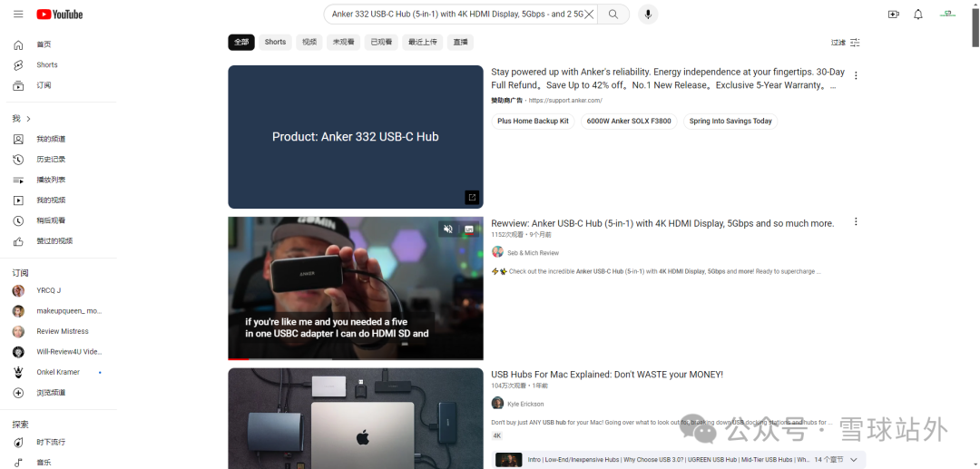
Task: Open USB Hubs For Mac video thumbnail
Action: click(355, 419)
